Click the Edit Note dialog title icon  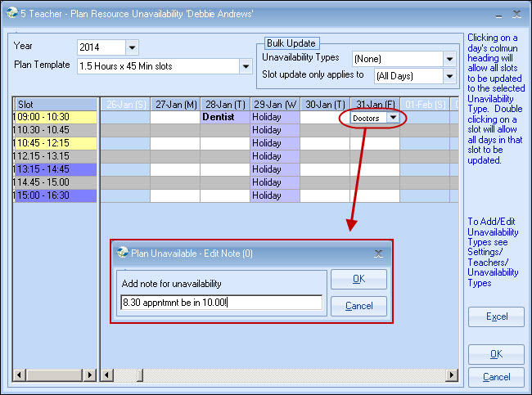(123, 253)
